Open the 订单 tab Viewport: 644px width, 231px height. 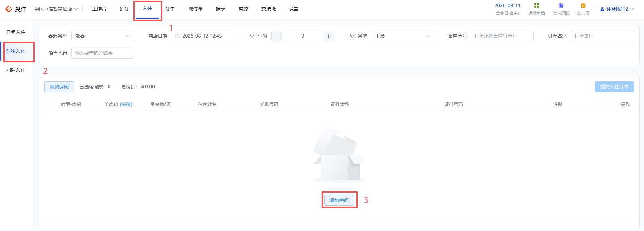click(170, 9)
